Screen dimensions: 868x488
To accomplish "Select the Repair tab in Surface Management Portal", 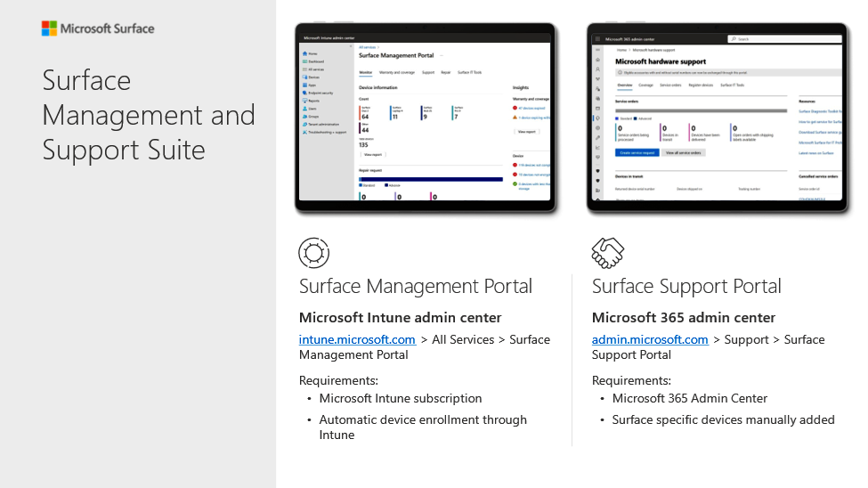I will click(x=446, y=72).
